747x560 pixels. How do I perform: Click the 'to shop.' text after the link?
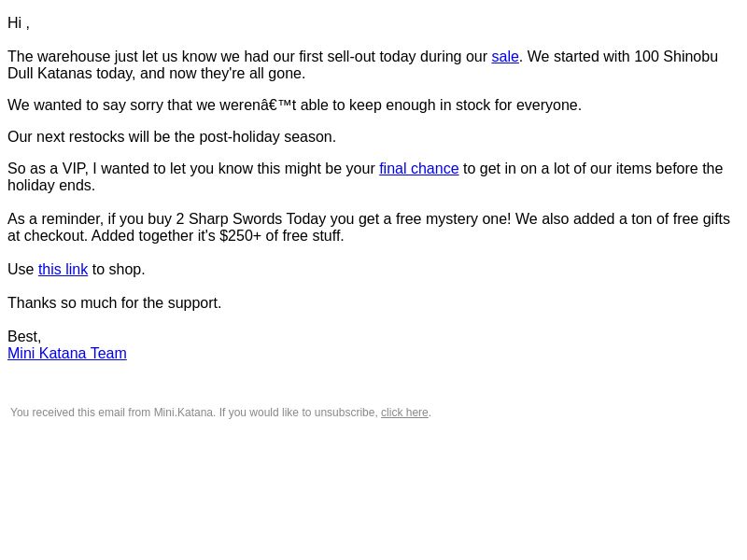119,270
